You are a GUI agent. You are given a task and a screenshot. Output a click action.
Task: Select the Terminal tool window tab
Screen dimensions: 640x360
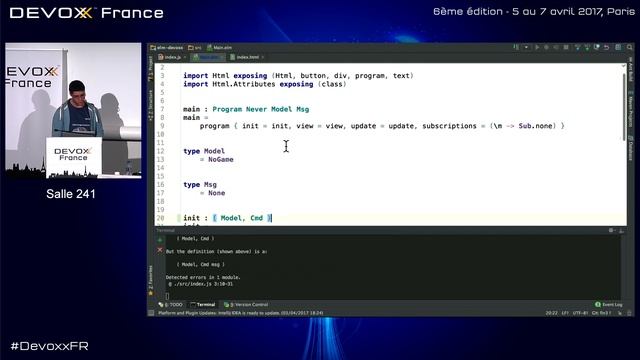(203, 304)
